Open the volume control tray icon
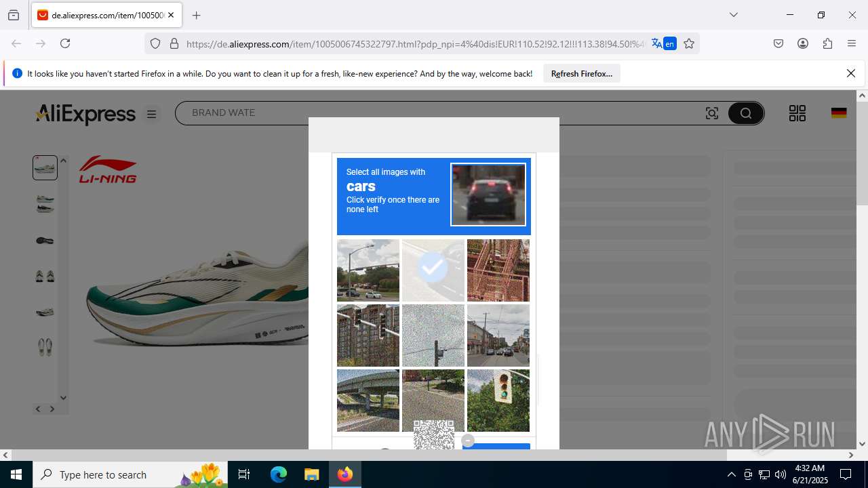868x488 pixels. coord(781,474)
